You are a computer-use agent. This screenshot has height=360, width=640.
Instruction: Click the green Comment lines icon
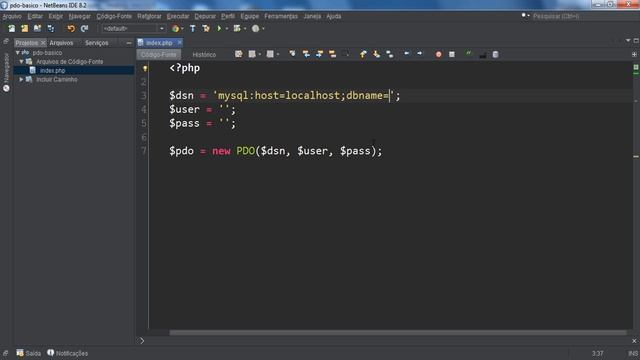[469, 54]
